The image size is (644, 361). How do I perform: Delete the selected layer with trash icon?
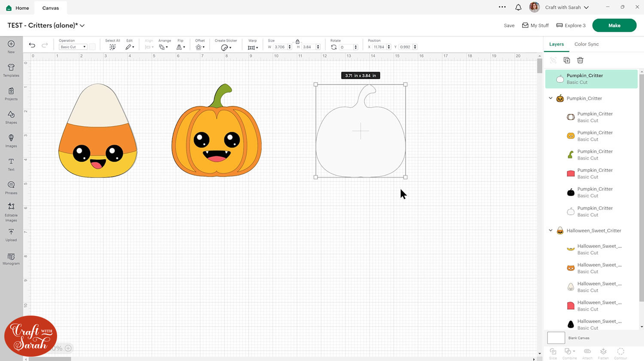pos(580,60)
